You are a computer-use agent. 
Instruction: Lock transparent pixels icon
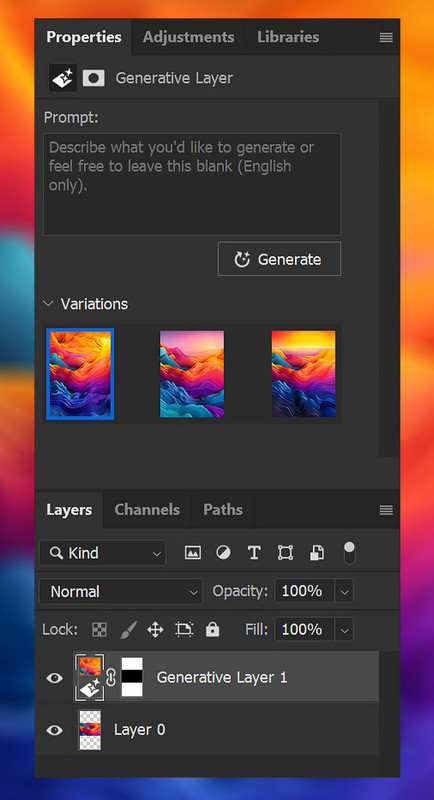99,630
